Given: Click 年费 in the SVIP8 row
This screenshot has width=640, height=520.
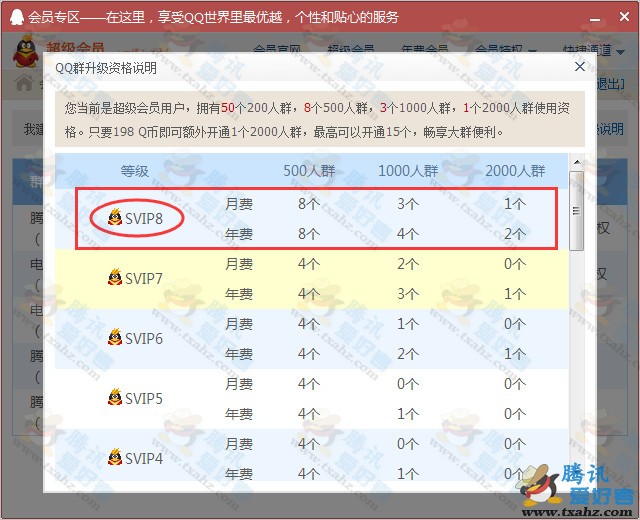Looking at the screenshot, I should click(239, 234).
